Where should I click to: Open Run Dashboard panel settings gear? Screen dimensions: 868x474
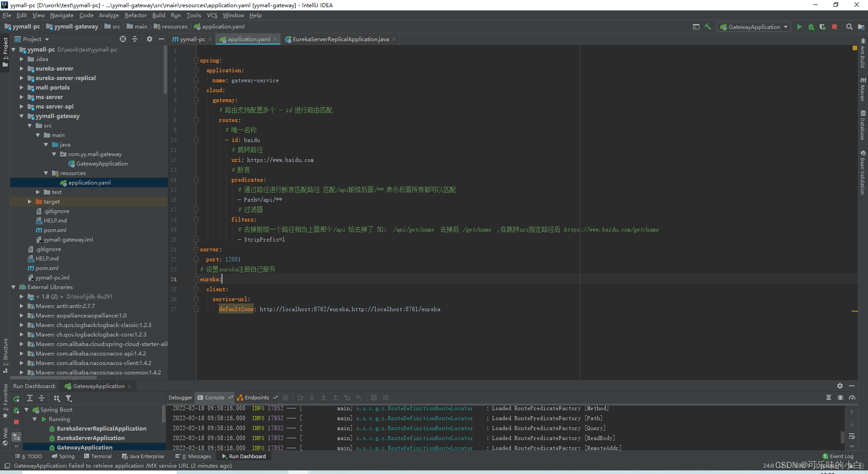tap(840, 386)
